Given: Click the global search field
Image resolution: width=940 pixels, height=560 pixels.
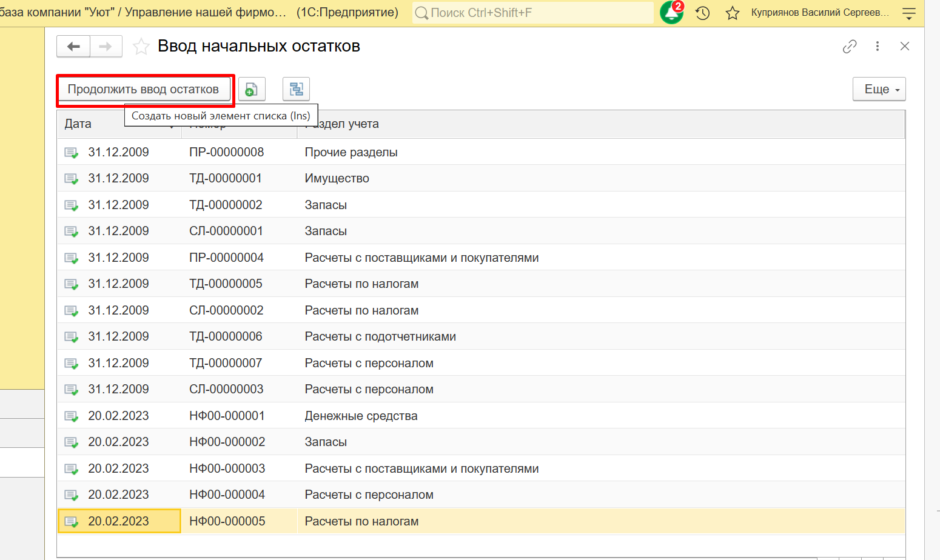Looking at the screenshot, I should (x=534, y=13).
